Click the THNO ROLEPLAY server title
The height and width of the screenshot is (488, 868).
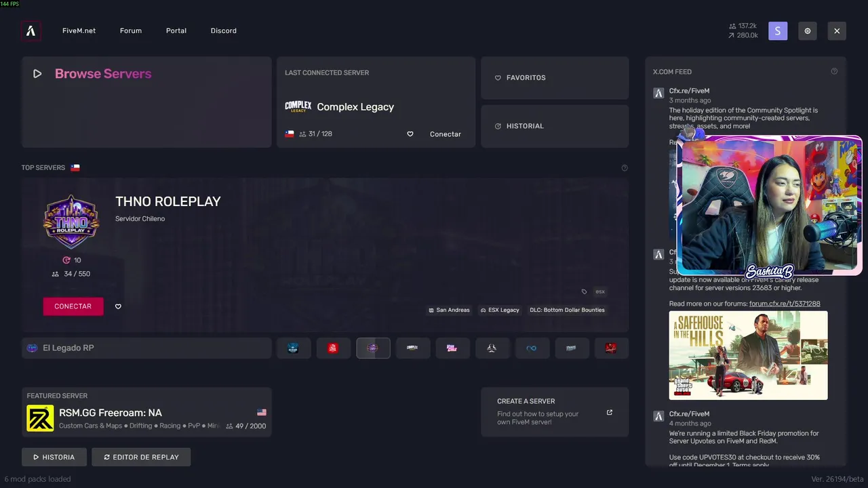168,201
